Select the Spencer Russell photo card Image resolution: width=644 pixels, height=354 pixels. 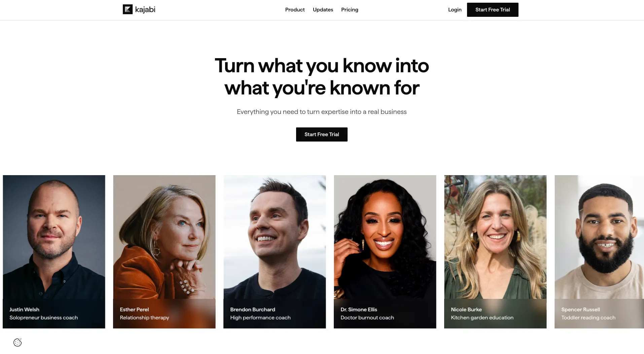pos(599,251)
